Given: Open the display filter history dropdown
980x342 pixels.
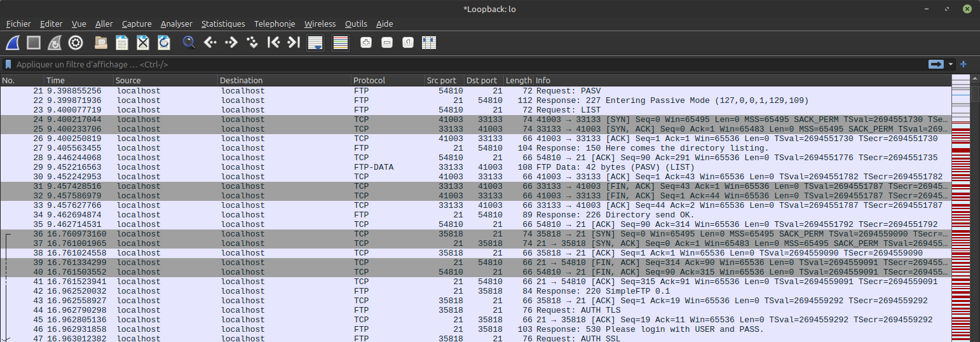Looking at the screenshot, I should pos(951,64).
